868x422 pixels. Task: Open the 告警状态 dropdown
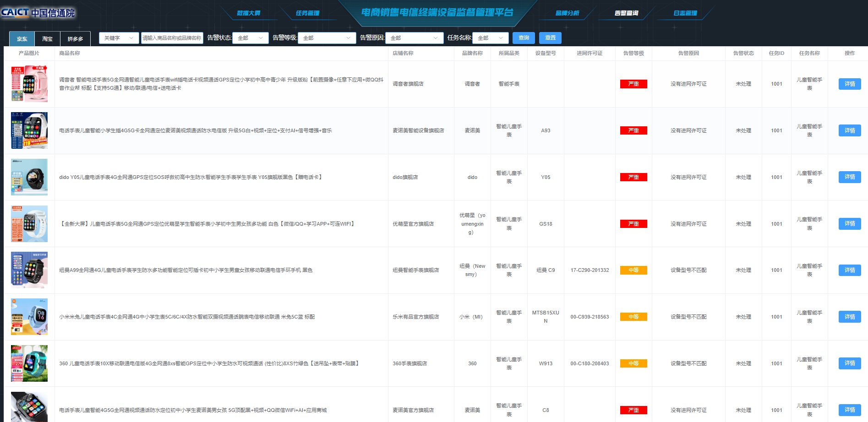coord(251,38)
